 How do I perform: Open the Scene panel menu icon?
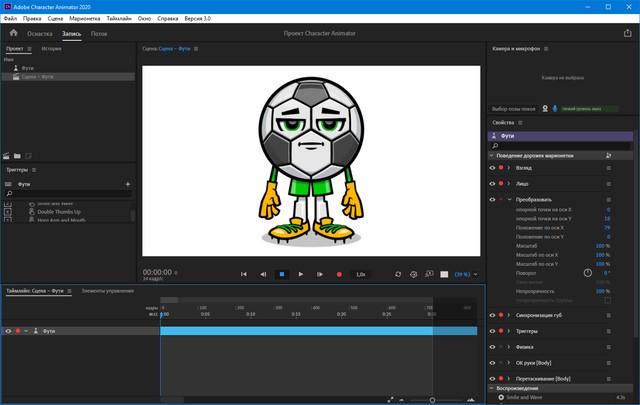(196, 49)
